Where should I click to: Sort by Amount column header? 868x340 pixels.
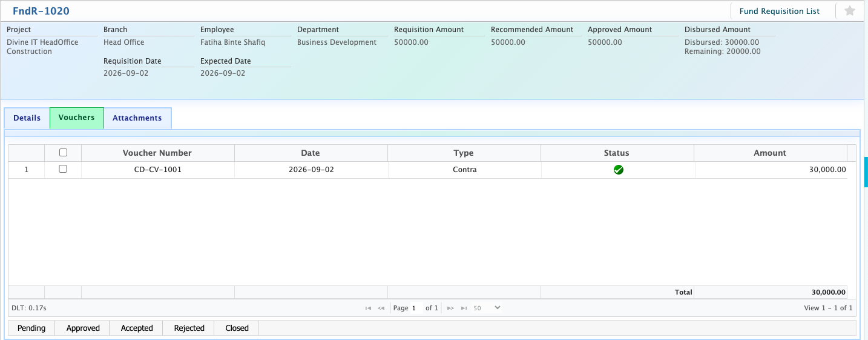(x=770, y=153)
